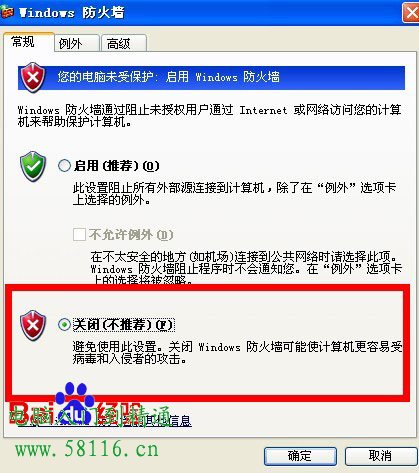
Task: Confirm with the 确定 button
Action: tap(300, 456)
